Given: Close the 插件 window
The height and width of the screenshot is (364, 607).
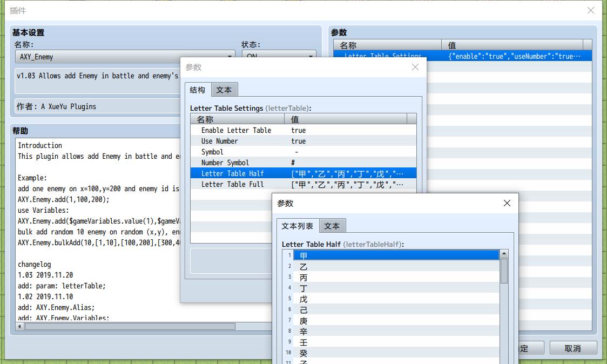Looking at the screenshot, I should pyautogui.click(x=591, y=10).
